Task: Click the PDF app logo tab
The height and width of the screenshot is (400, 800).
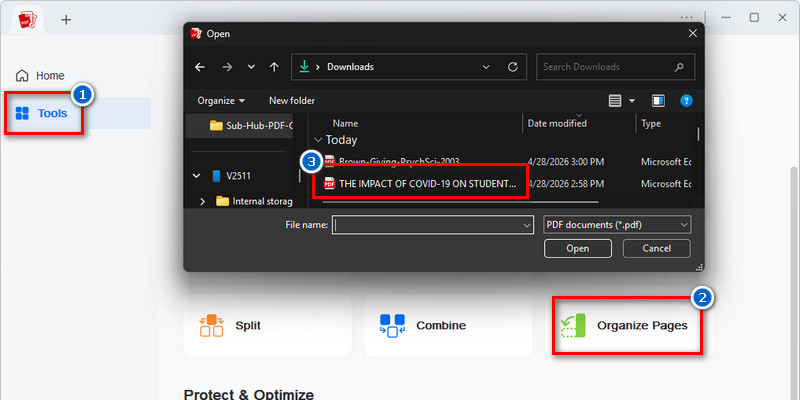Action: click(27, 20)
